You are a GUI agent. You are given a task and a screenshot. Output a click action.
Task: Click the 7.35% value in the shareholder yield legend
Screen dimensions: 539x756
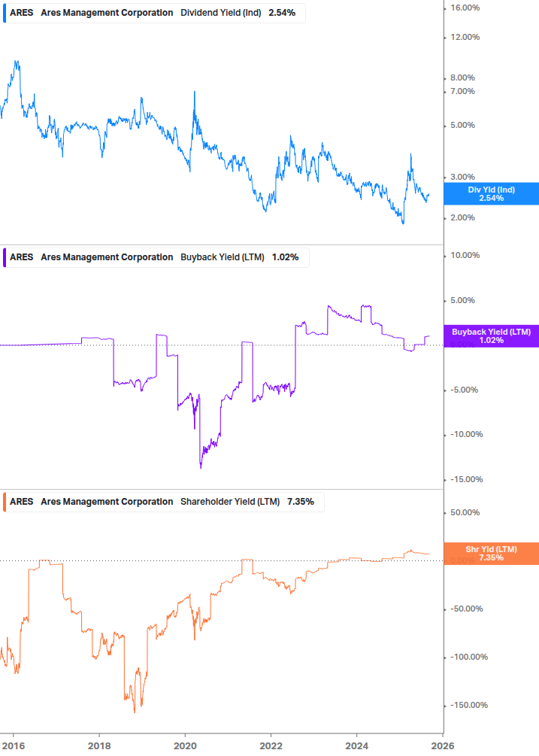tap(301, 502)
